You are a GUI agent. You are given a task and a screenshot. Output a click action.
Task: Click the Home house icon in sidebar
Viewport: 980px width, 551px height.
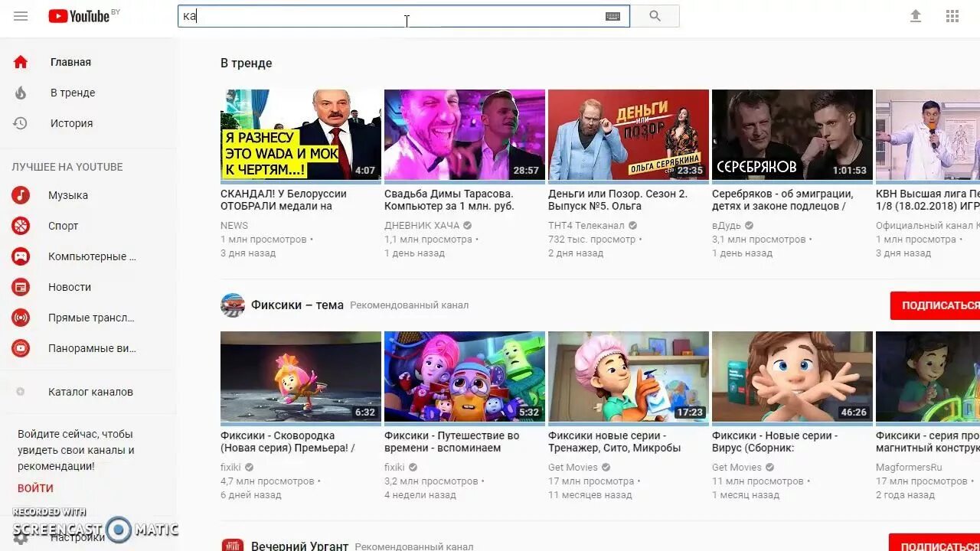[x=21, y=62]
